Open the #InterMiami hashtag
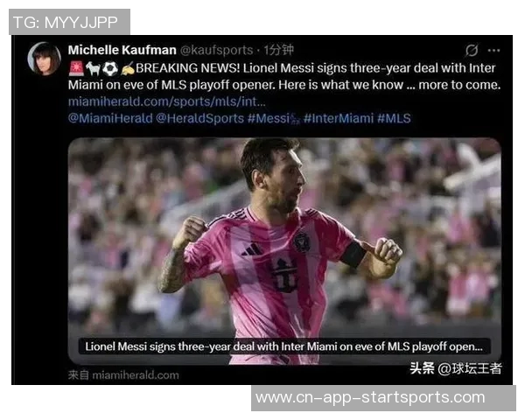The width and height of the screenshot is (525, 420). click(x=338, y=119)
